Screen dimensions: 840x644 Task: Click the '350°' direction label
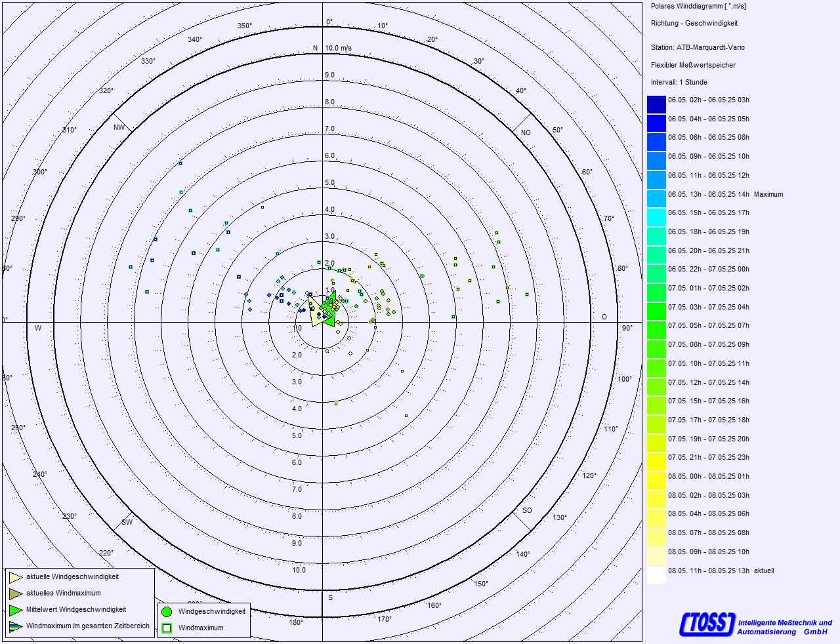tap(245, 26)
